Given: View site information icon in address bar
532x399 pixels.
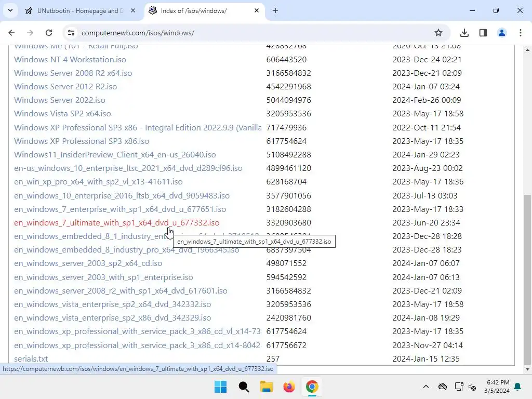Looking at the screenshot, I should [x=71, y=33].
